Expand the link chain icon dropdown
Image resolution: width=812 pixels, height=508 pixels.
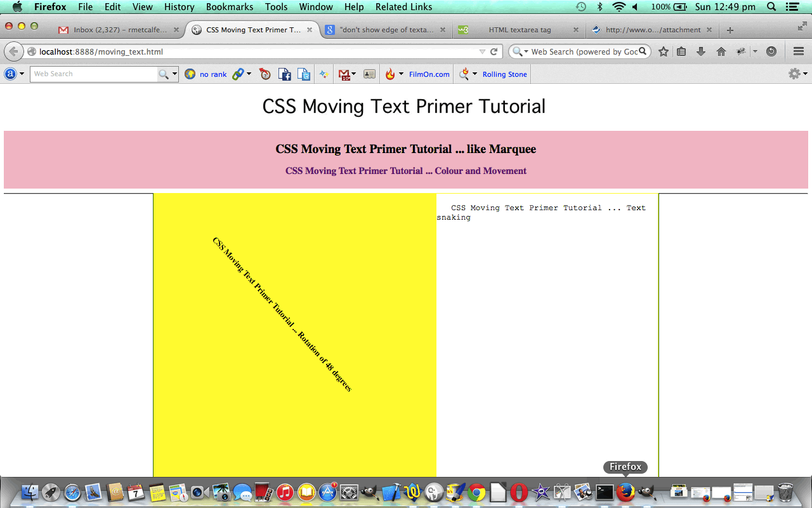[249, 74]
